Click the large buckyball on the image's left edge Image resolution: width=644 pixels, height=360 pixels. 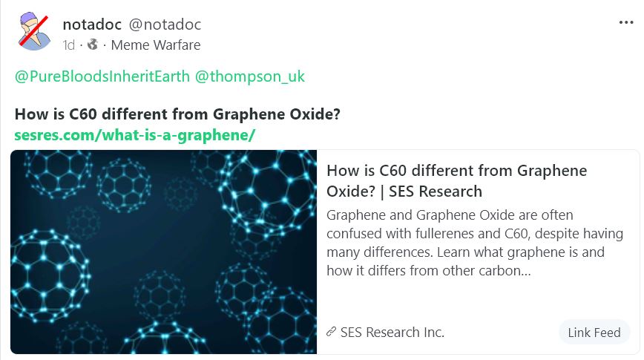point(48,275)
